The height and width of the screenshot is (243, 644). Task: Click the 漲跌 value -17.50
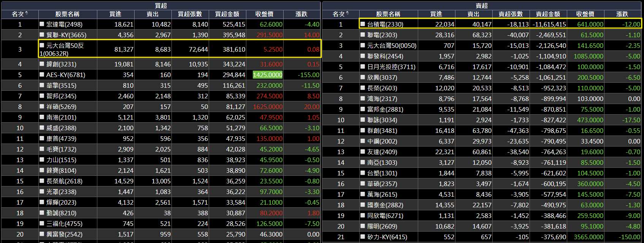[631, 120]
